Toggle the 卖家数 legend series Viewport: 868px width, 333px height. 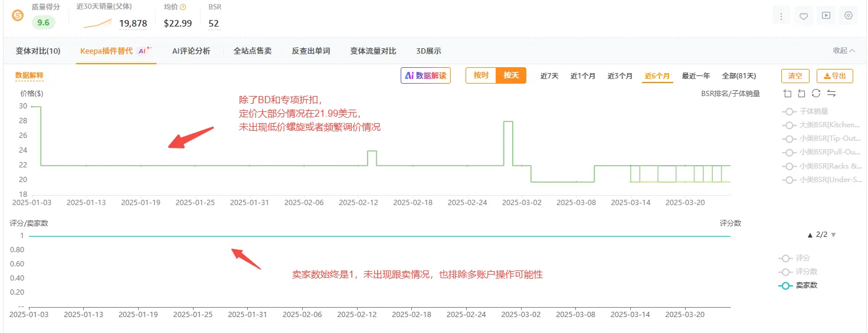798,285
